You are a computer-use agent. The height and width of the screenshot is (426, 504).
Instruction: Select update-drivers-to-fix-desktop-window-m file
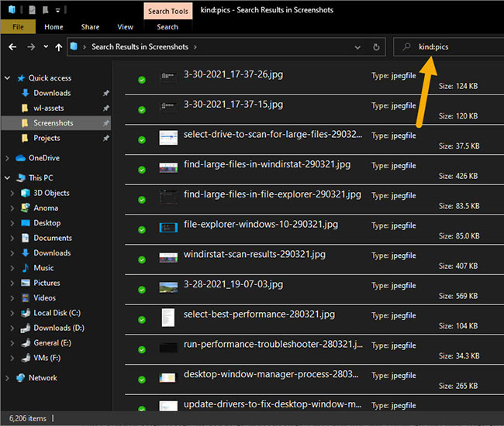pyautogui.click(x=273, y=404)
